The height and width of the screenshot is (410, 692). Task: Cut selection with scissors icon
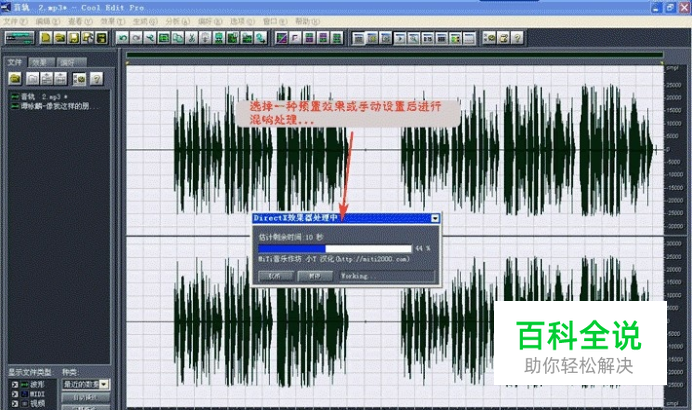[192, 38]
